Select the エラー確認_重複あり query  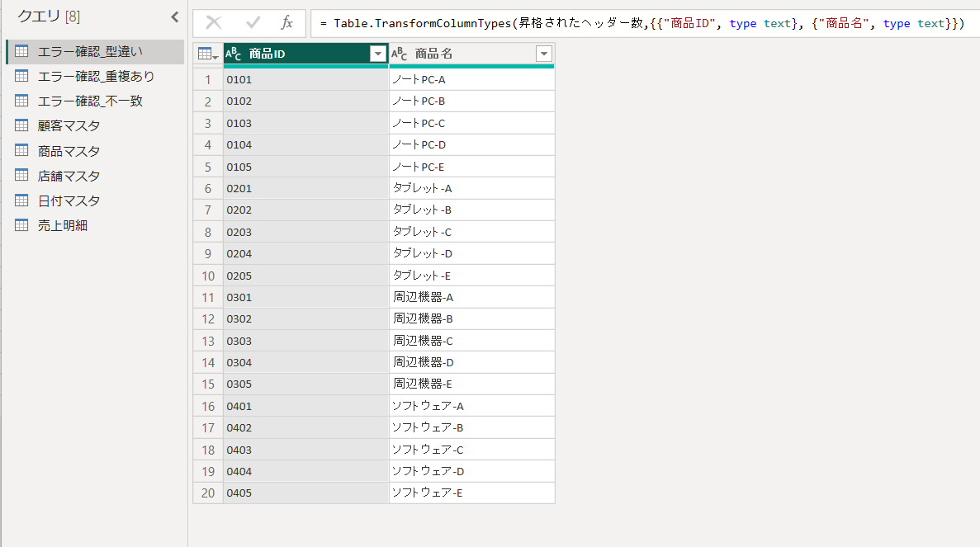pos(95,76)
